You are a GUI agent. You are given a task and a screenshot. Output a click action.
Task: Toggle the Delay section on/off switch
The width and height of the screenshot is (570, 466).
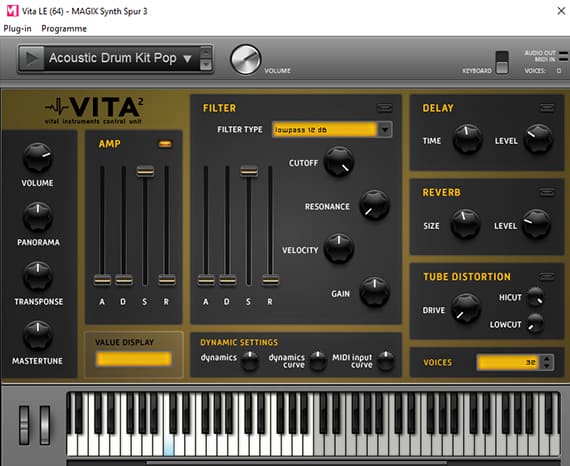tap(547, 108)
